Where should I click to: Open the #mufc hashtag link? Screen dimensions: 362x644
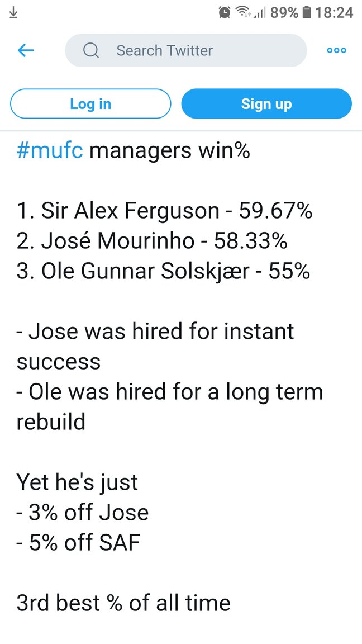[50, 151]
